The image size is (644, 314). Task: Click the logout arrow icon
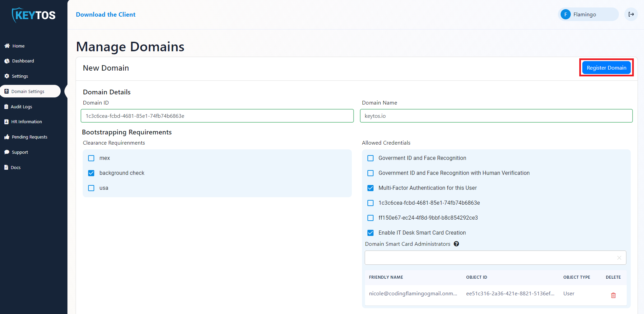coord(631,14)
